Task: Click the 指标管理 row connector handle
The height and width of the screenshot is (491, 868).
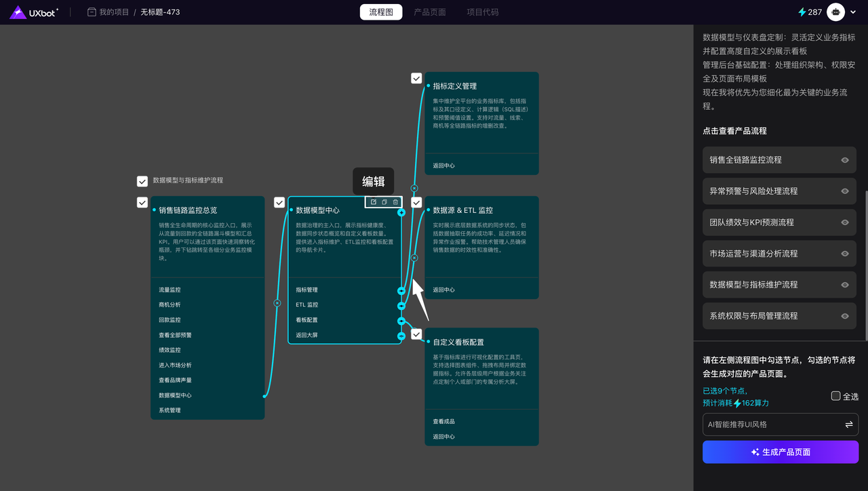Action: click(401, 290)
